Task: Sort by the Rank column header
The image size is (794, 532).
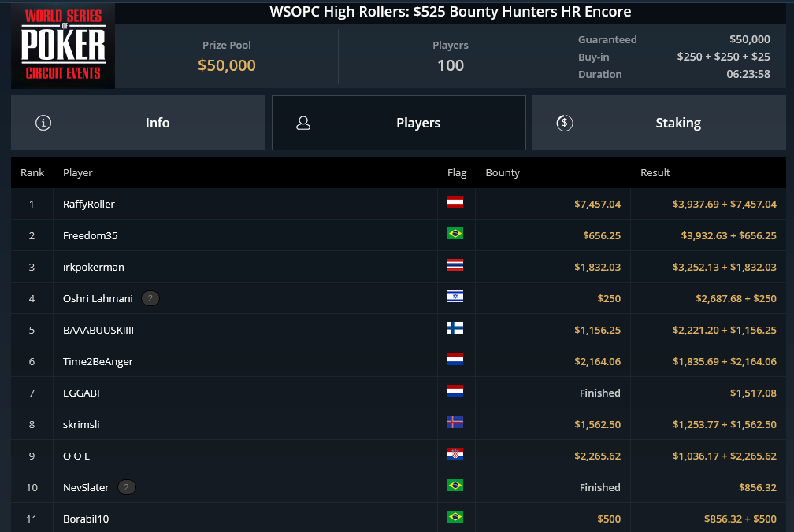Action: click(32, 173)
